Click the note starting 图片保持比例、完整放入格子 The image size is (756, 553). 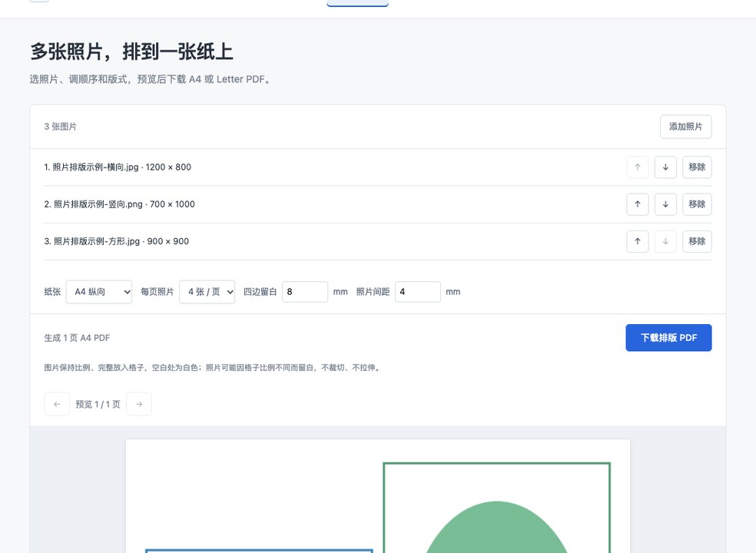[213, 368]
